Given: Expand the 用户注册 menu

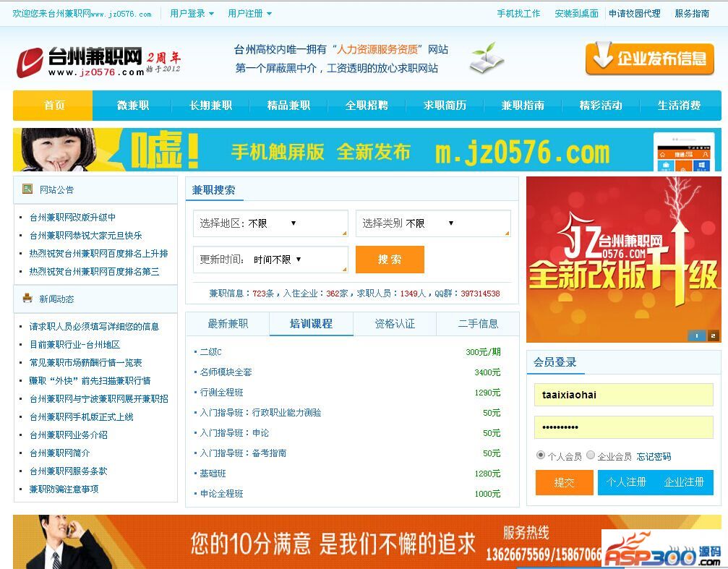Looking at the screenshot, I should click(x=249, y=14).
